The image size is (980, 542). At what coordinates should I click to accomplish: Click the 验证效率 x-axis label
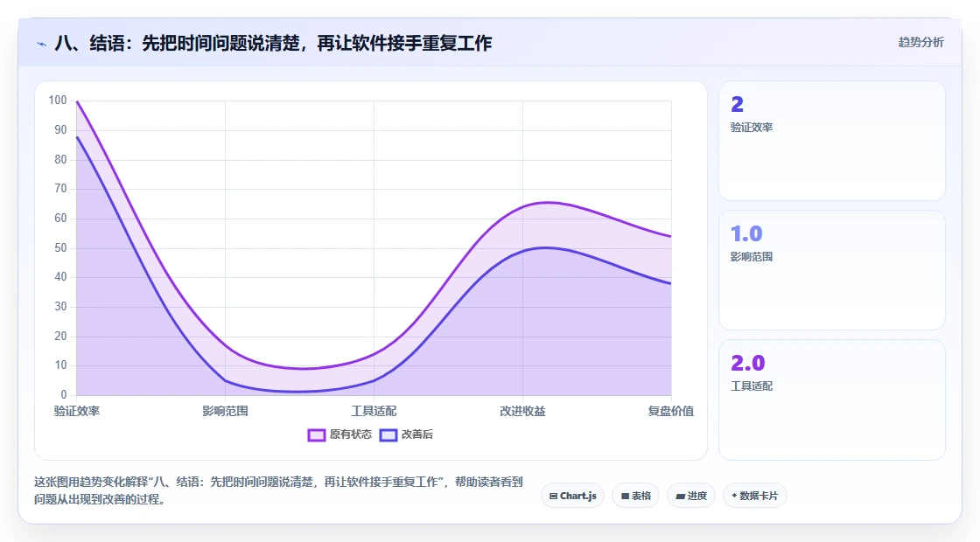click(77, 411)
